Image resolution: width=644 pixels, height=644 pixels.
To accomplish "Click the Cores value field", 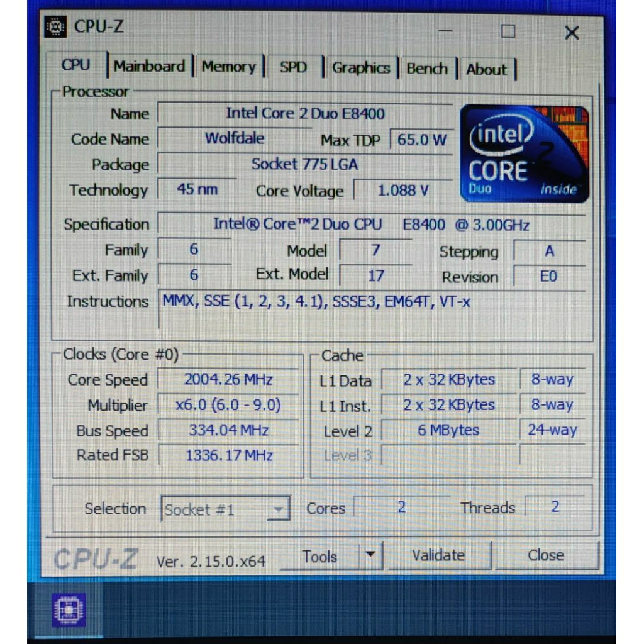I will point(402,507).
